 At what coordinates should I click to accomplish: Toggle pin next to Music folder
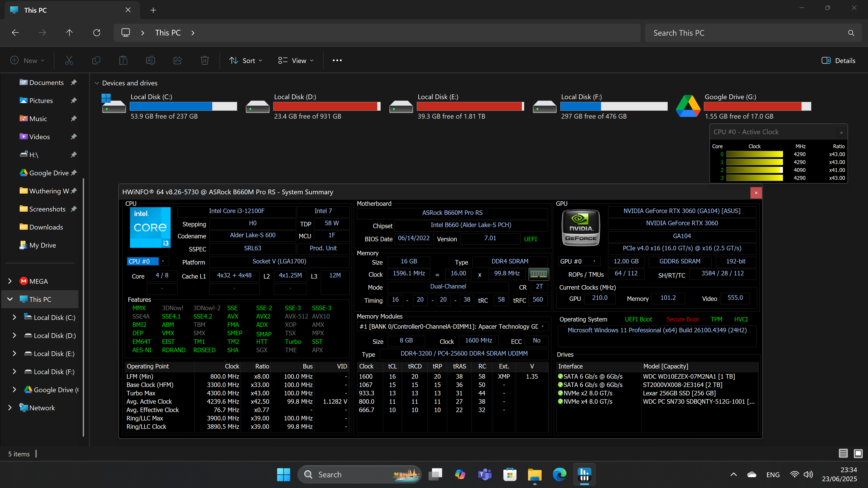(74, 119)
